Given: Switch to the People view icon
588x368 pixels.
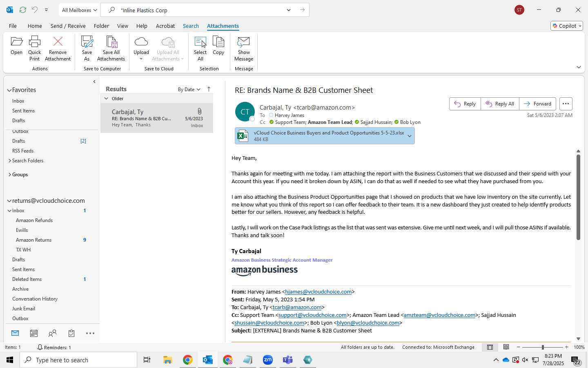Looking at the screenshot, I should [52, 333].
